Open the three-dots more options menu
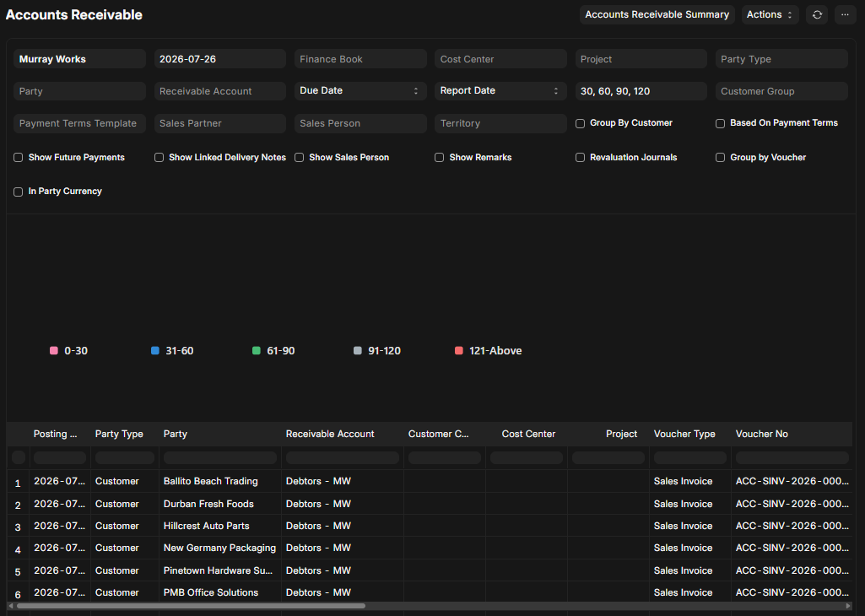 pos(845,15)
